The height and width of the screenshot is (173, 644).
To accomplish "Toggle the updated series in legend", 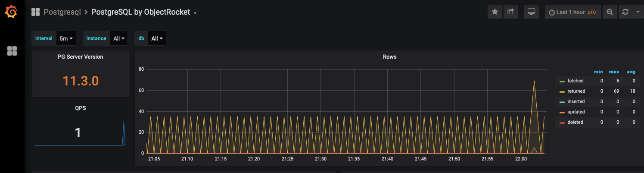I will [x=576, y=112].
